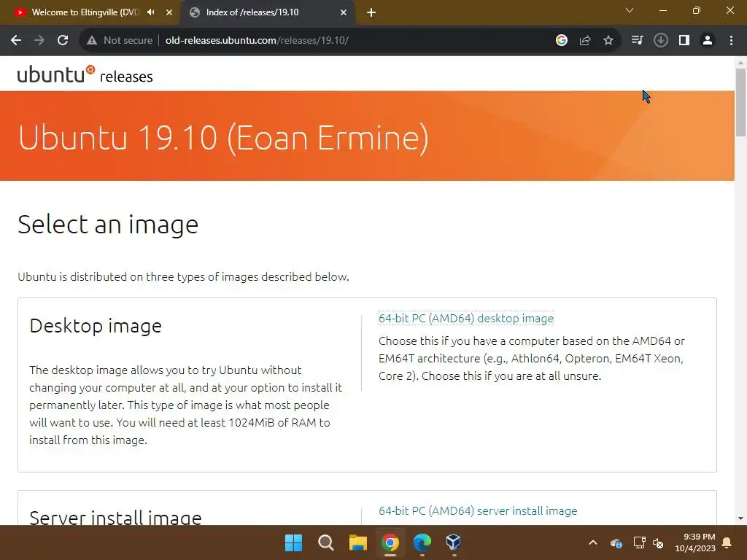Viewport: 747px width, 560px height.
Task: Click the Chrome taskbar icon
Action: [390, 542]
